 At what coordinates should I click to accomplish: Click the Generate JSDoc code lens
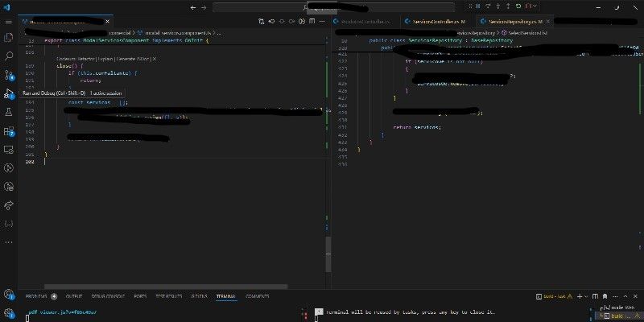[x=133, y=59]
